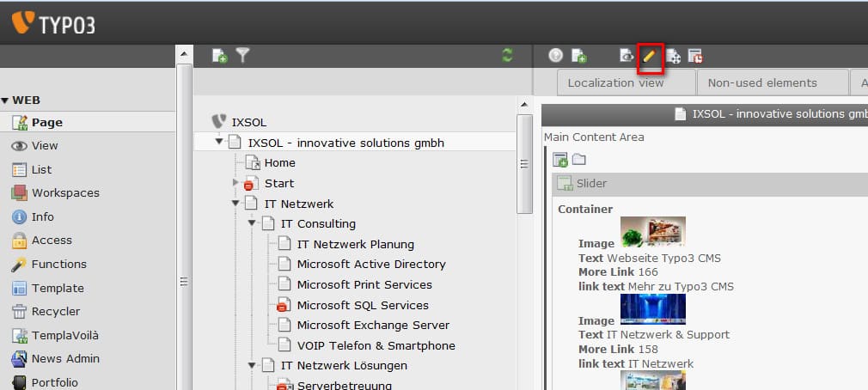This screenshot has height=390, width=868.
Task: Collapse the IT Netzwerk Lösungen tree node
Action: coord(253,365)
